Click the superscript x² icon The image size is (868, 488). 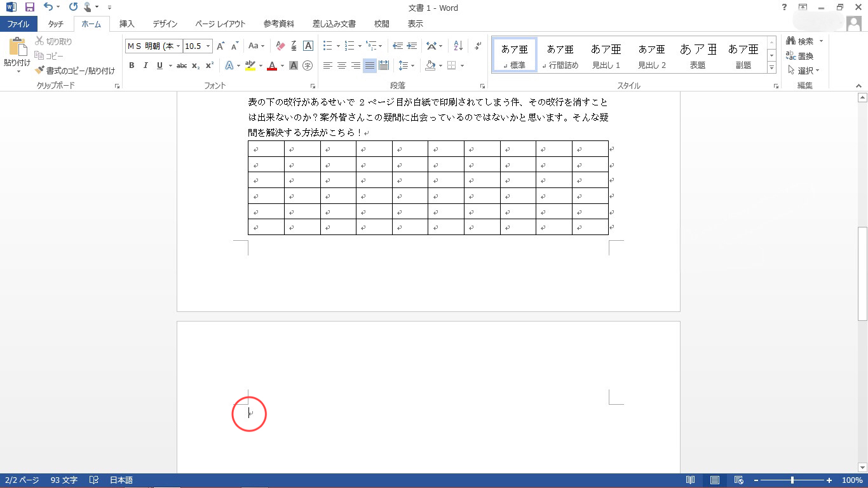pyautogui.click(x=210, y=65)
